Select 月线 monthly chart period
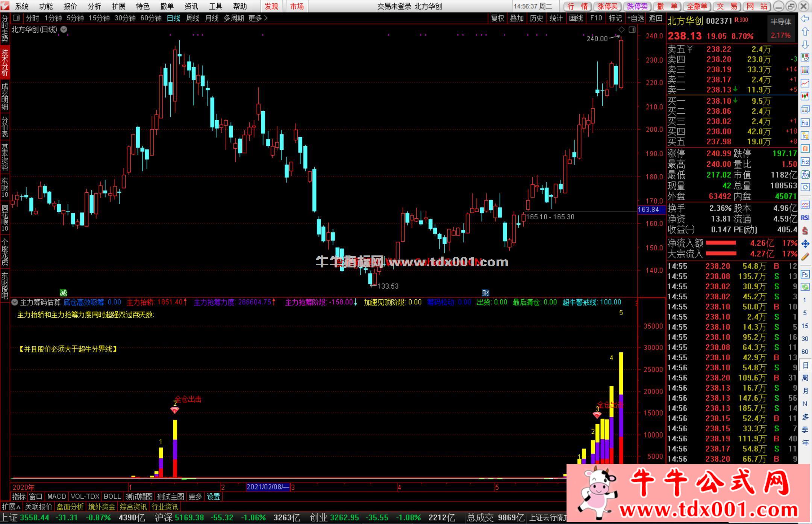This screenshot has width=812, height=524. coord(212,18)
